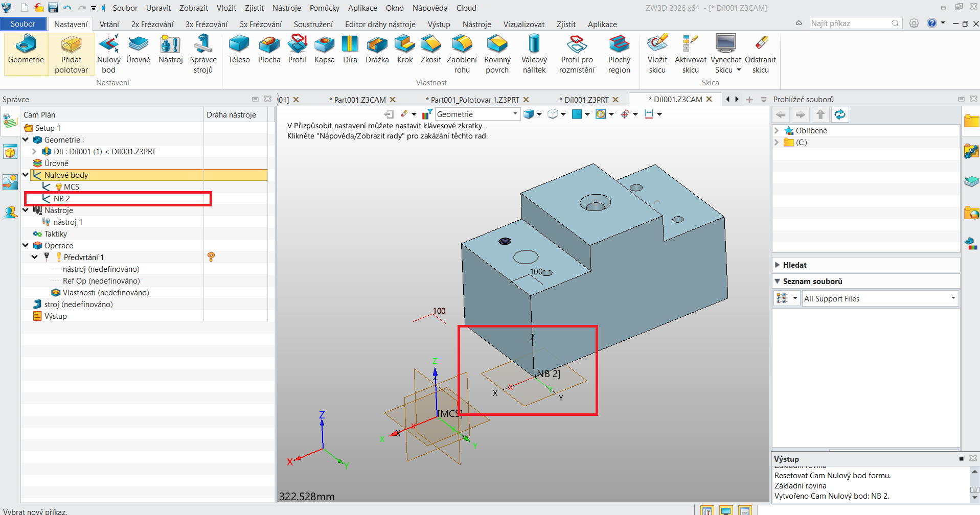
Task: Refresh the file browser panel
Action: coord(840,114)
